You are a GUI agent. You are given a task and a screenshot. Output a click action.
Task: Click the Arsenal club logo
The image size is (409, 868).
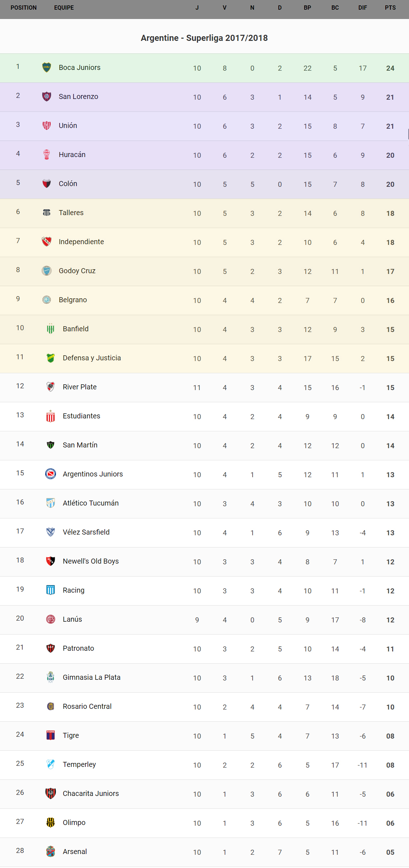pyautogui.click(x=51, y=852)
